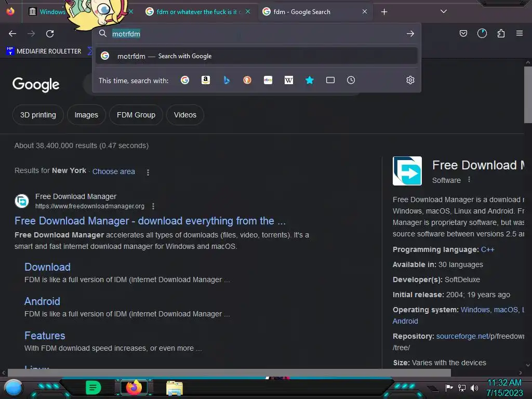Image resolution: width=532 pixels, height=399 pixels.
Task: Open the Windows operating system link
Action: coord(475,310)
